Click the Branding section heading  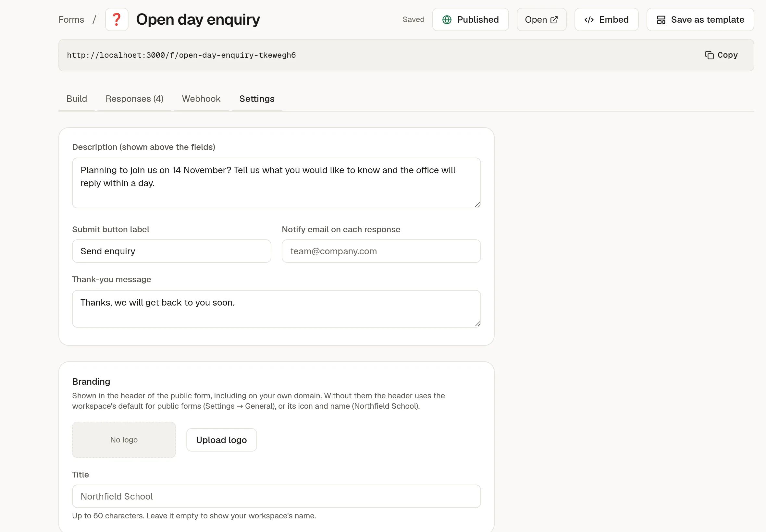pyautogui.click(x=91, y=381)
